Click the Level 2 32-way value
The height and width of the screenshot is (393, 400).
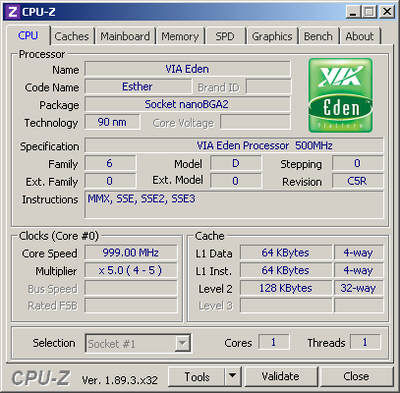359,288
